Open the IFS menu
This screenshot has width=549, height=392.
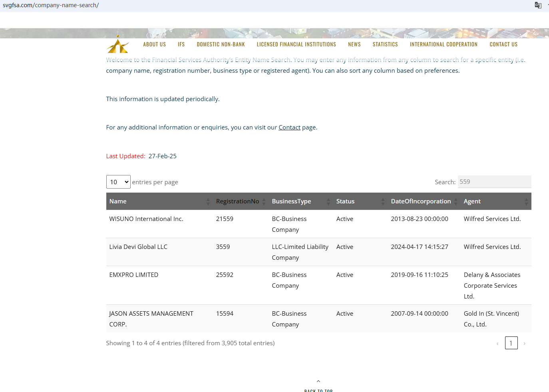coord(181,44)
